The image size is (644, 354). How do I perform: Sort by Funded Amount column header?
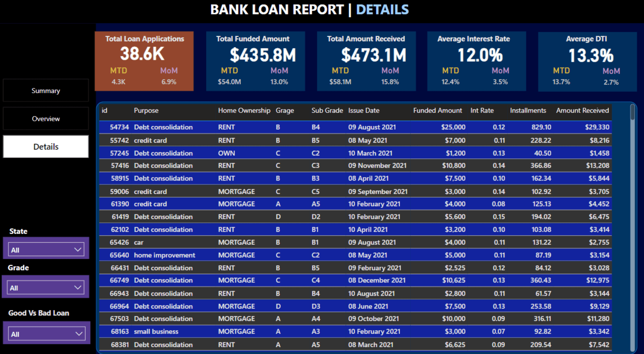438,111
